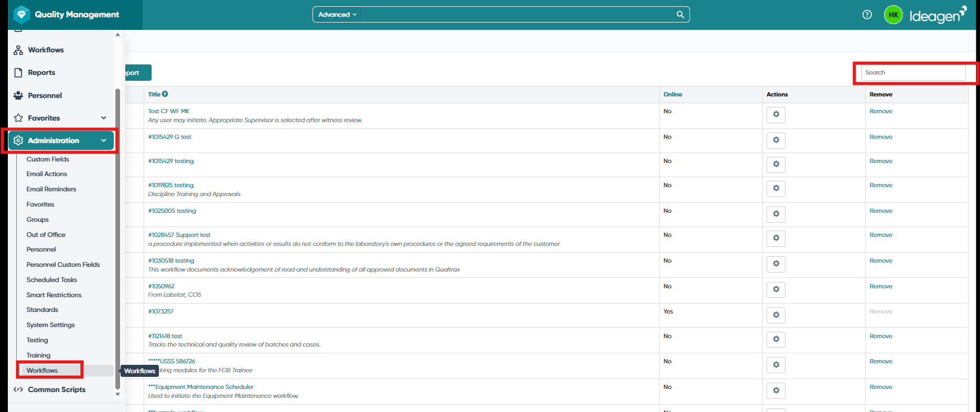Collapse the Administration sidebar section
The height and width of the screenshot is (412, 980).
[x=103, y=140]
